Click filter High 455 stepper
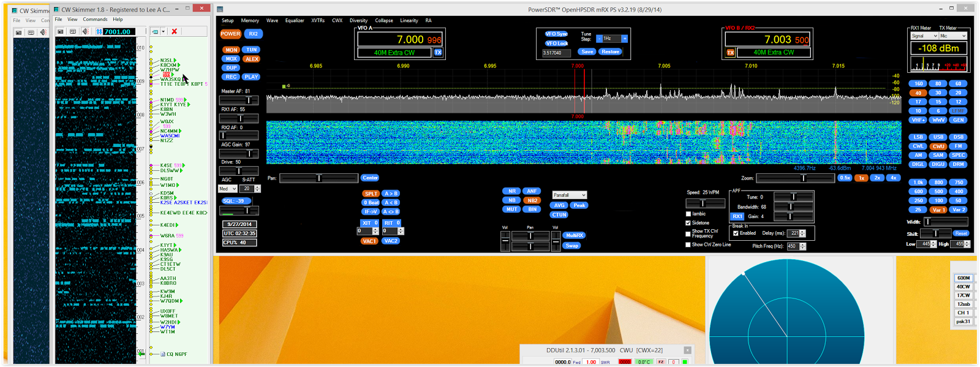The image size is (980, 367). 967,244
